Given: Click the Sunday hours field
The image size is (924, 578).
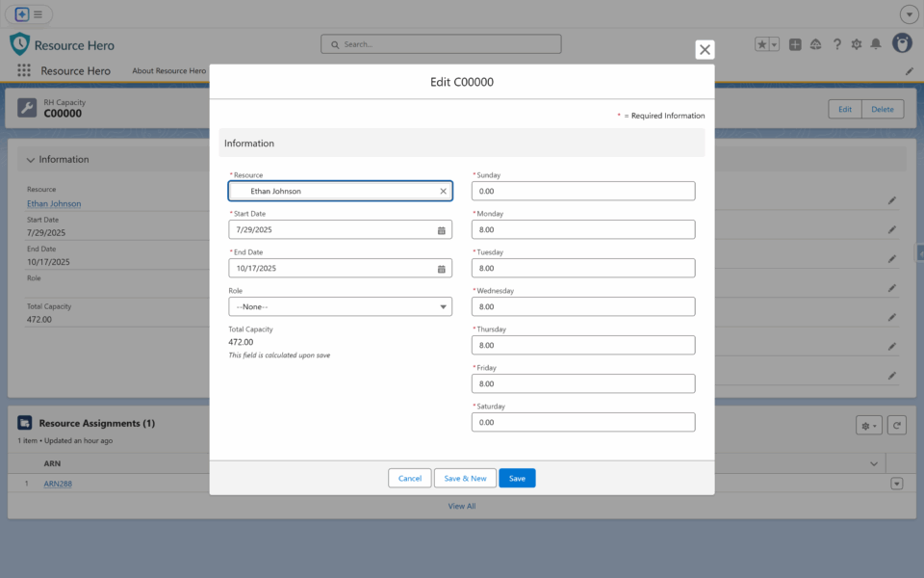Looking at the screenshot, I should pos(583,191).
